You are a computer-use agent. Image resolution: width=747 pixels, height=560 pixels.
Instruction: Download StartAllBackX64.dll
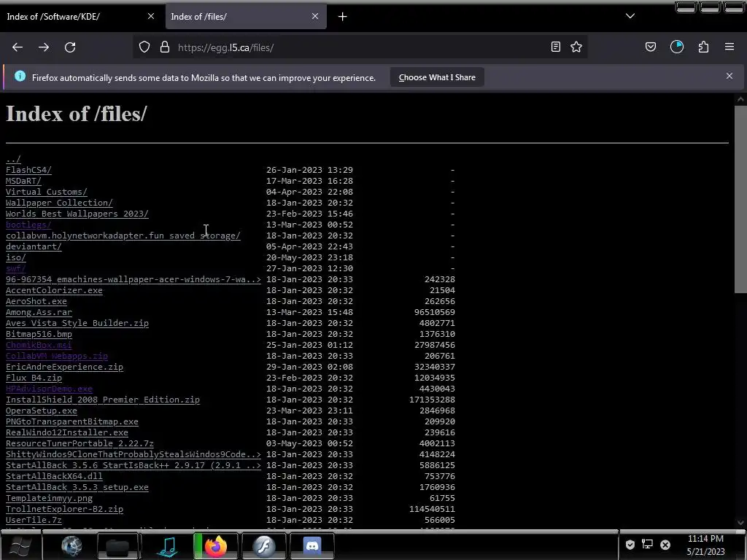54,477
